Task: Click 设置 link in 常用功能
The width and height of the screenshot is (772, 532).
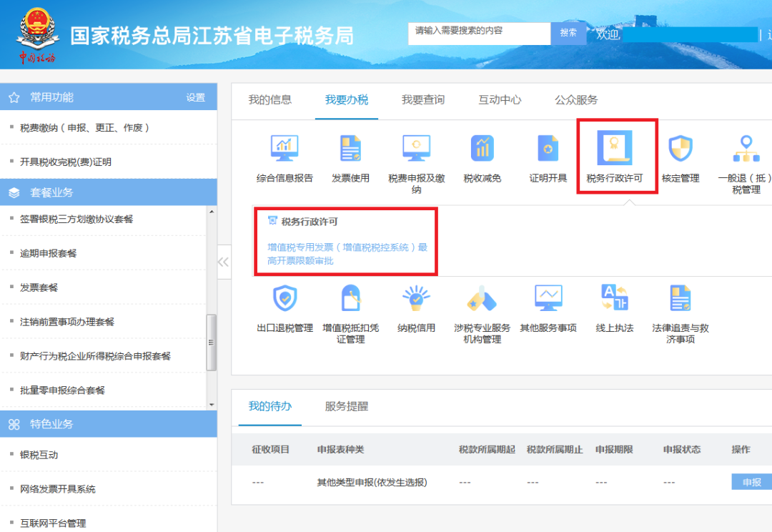Action: tap(195, 97)
